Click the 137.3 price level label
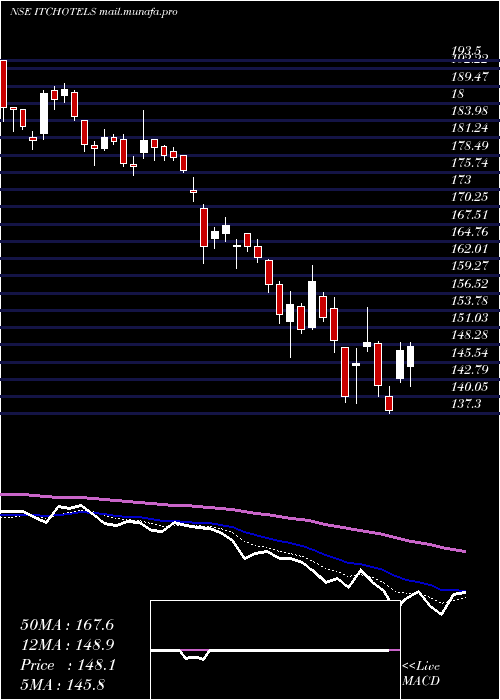 [467, 404]
